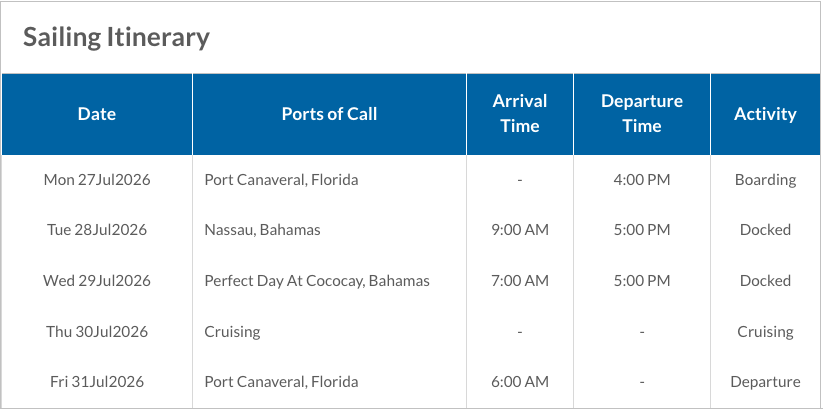823x409 pixels.
Task: Select the Date column header
Action: pyautogui.click(x=97, y=114)
